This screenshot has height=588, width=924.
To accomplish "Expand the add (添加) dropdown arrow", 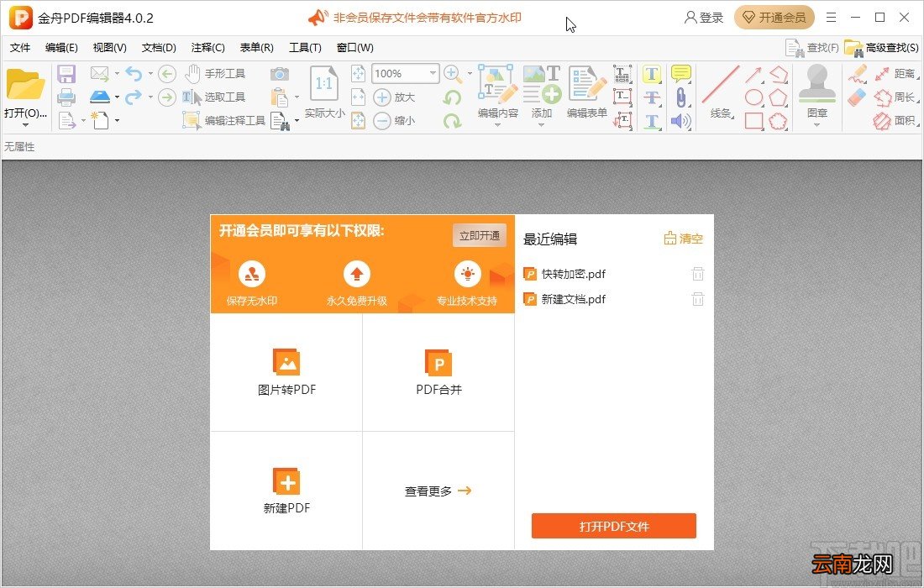I will click(542, 125).
